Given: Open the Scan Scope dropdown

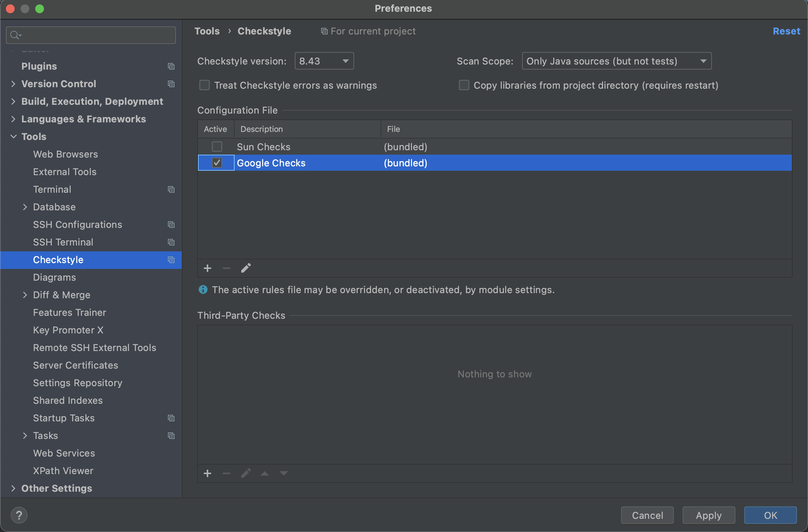Looking at the screenshot, I should pos(617,61).
